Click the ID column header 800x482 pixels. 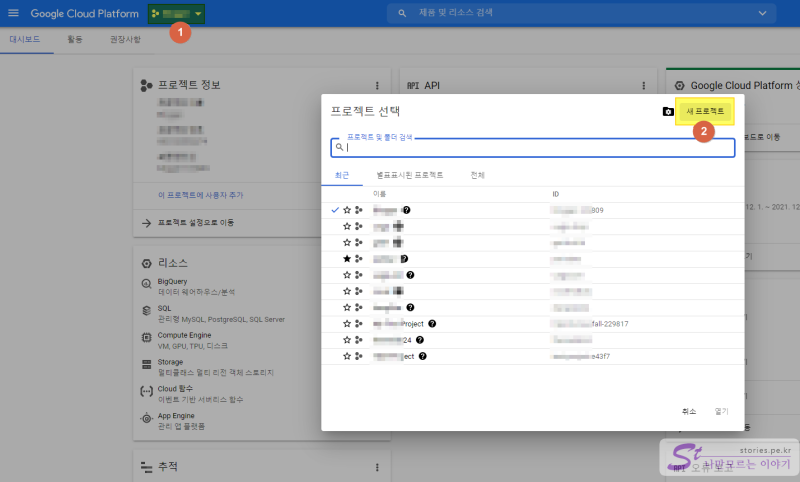[556, 194]
